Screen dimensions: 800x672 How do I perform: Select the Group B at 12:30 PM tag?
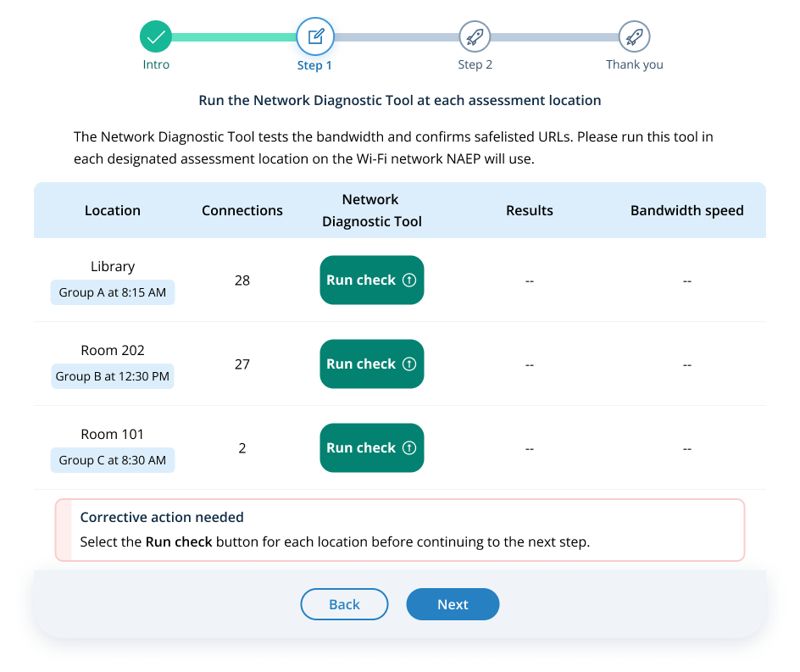(113, 376)
